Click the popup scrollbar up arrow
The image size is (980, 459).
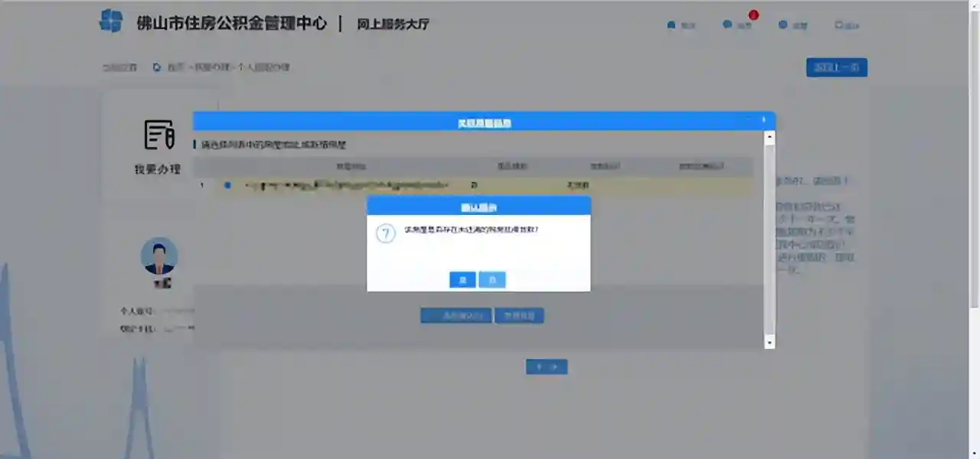coord(770,138)
